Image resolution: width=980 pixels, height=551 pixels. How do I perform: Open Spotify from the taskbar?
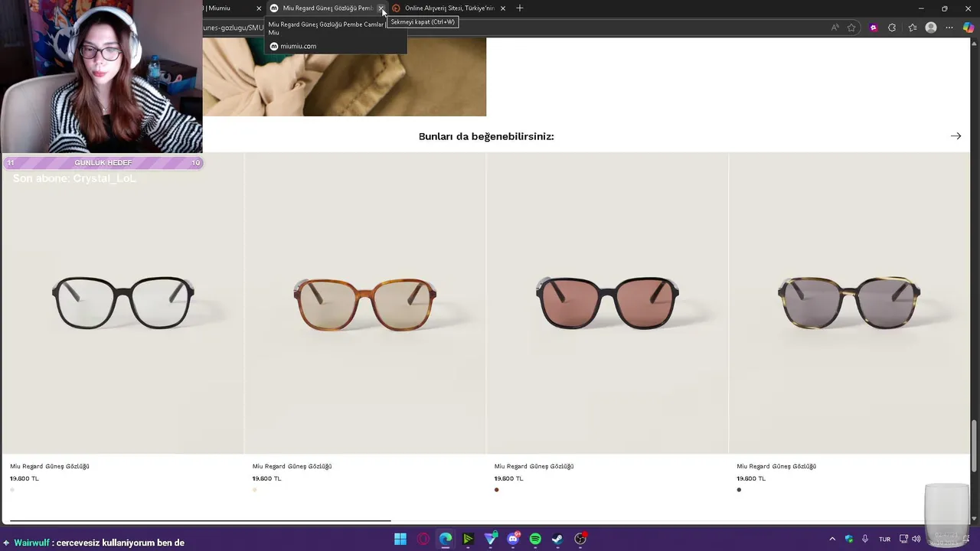535,540
